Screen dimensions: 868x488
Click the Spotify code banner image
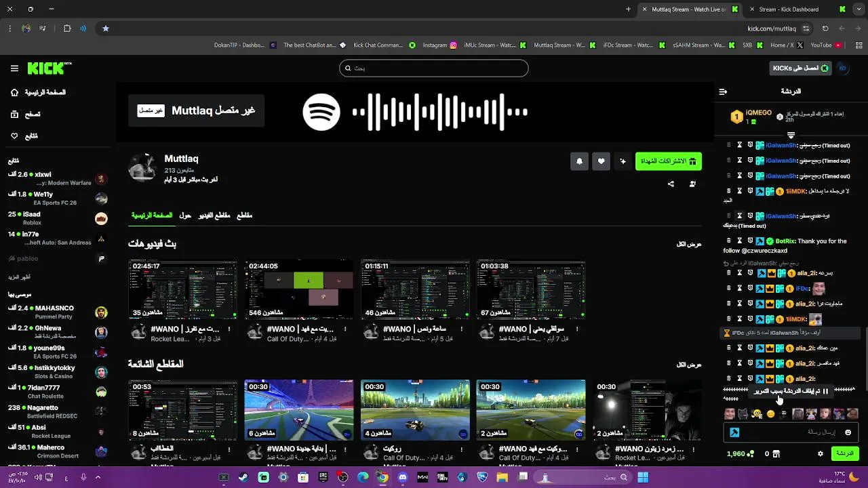(415, 112)
